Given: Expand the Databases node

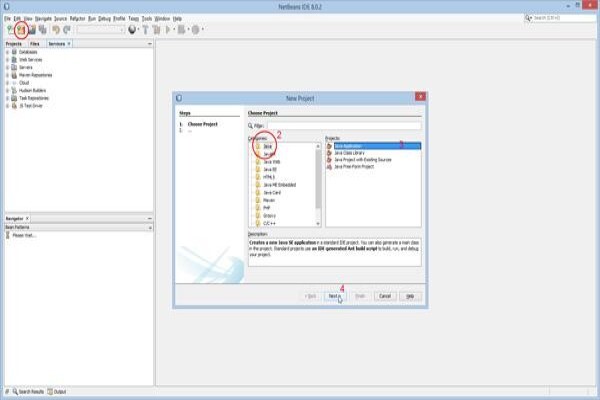Looking at the screenshot, I should [7, 52].
